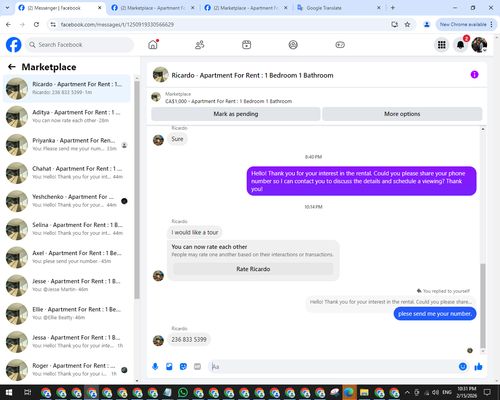This screenshot has width=500, height=400.
Task: Open Ellie conversation in list
Action: tap(67, 313)
